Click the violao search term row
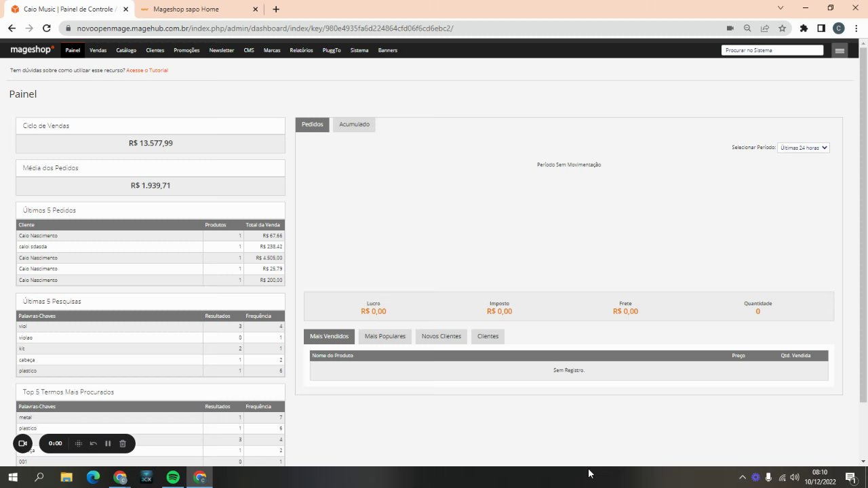Viewport: 868px width, 488px height. click(151, 338)
